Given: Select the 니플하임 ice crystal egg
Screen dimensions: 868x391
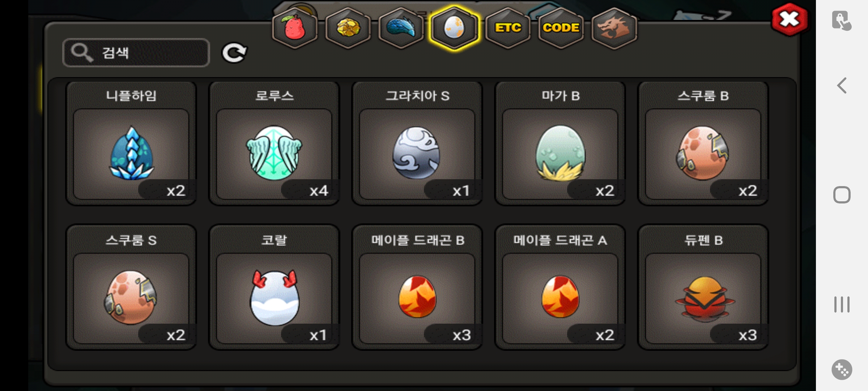Looking at the screenshot, I should (x=131, y=143).
